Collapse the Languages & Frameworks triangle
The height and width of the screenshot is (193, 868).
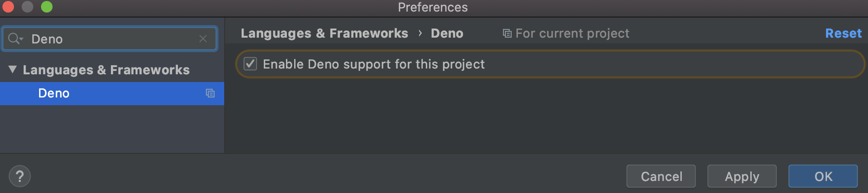(x=13, y=69)
